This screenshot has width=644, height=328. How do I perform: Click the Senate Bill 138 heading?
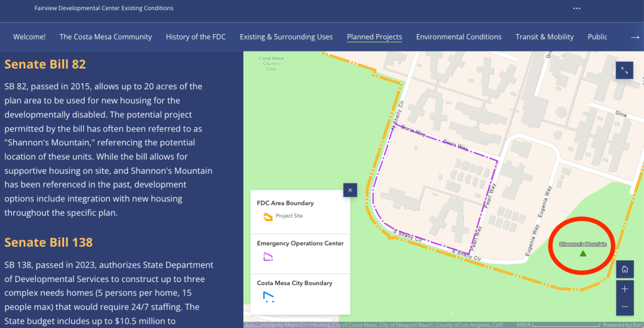point(48,242)
